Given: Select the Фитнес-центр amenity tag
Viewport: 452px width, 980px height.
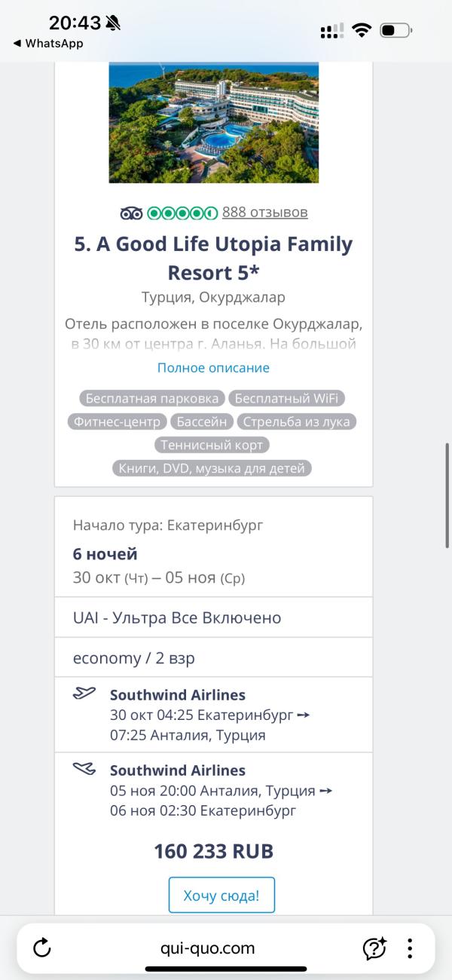Looking at the screenshot, I should pos(117,421).
